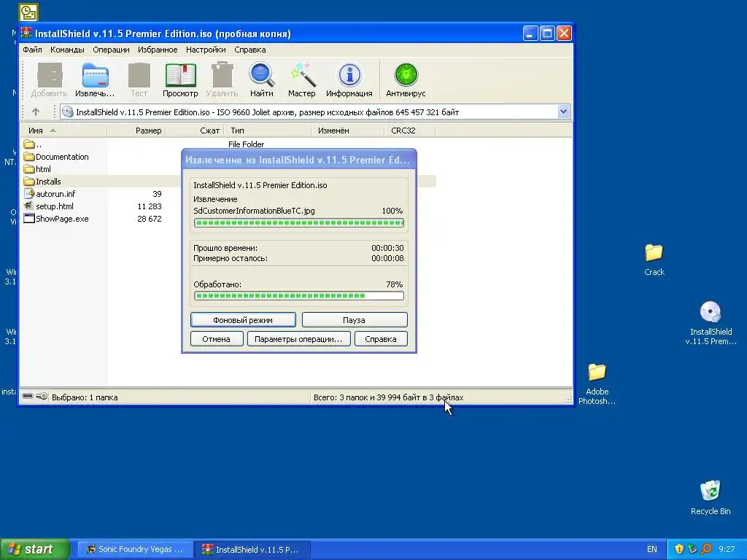Screen dimensions: 747x560
Task: Click the InstallShield v.11.5 taskbar button
Action: tap(252, 549)
